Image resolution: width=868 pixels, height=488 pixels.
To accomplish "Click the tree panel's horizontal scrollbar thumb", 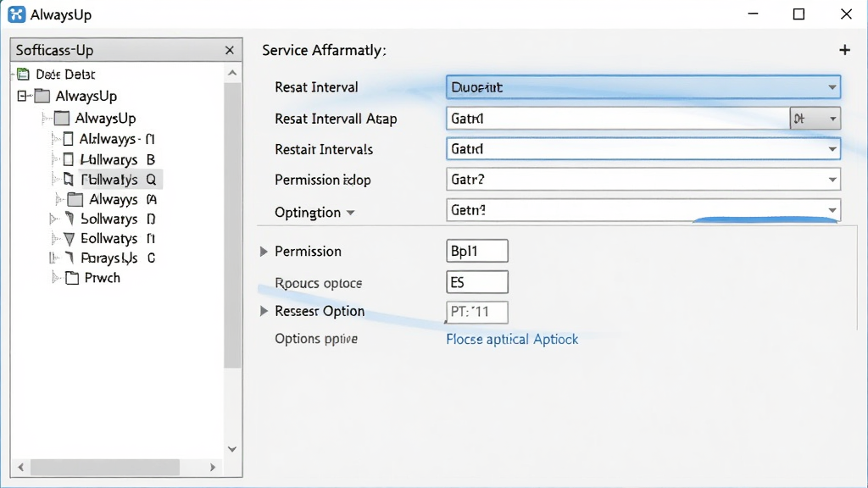I will tap(105, 468).
